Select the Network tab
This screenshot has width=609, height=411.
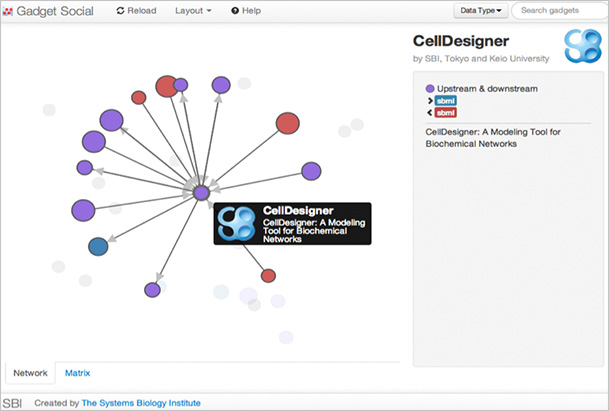pyautogui.click(x=30, y=373)
